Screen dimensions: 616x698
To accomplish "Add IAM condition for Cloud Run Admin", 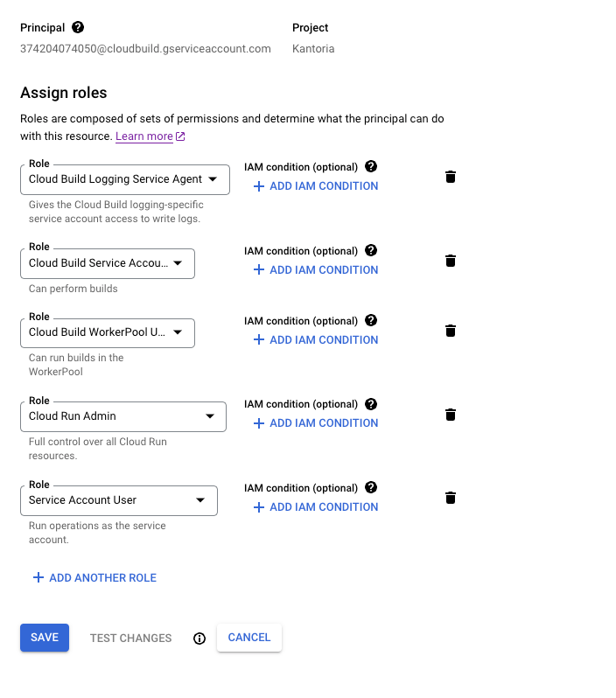I will (x=316, y=423).
